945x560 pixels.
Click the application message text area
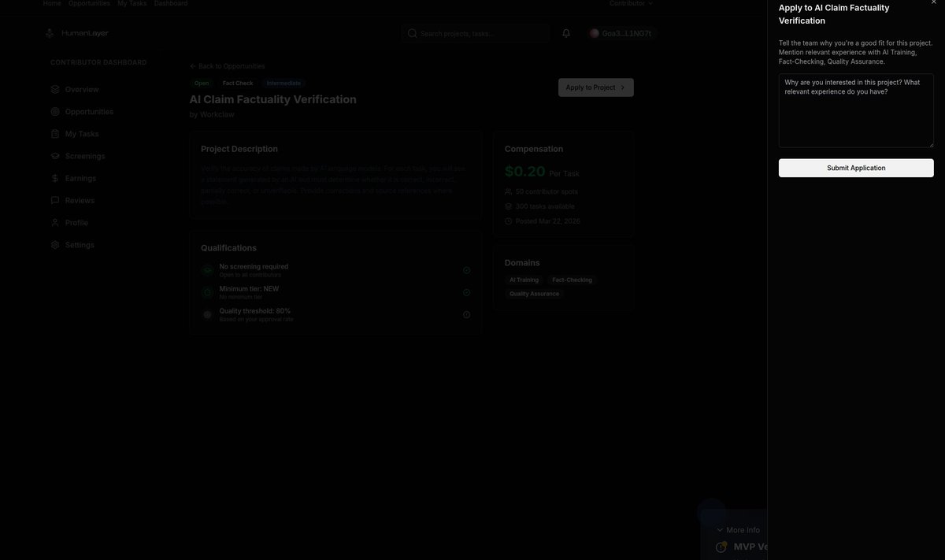[x=856, y=110]
